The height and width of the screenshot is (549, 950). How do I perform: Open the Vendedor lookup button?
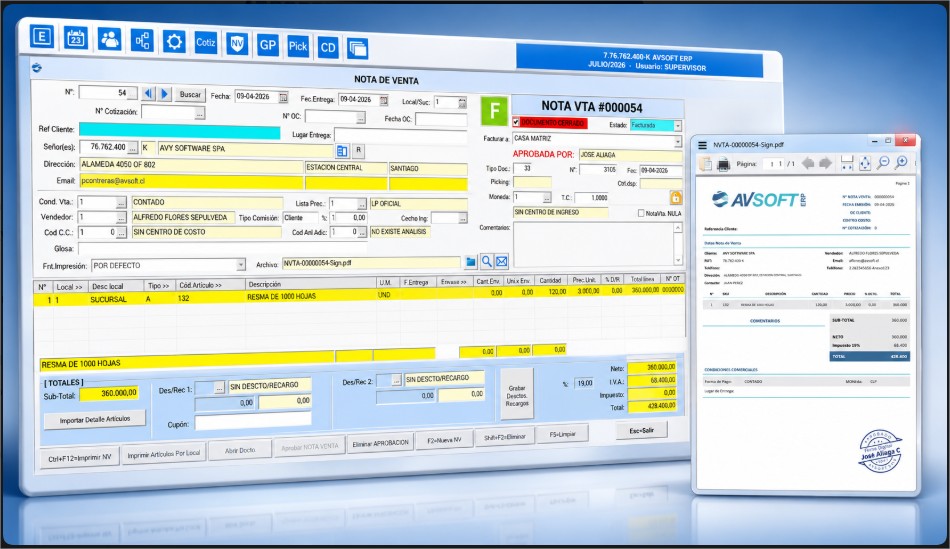121,217
